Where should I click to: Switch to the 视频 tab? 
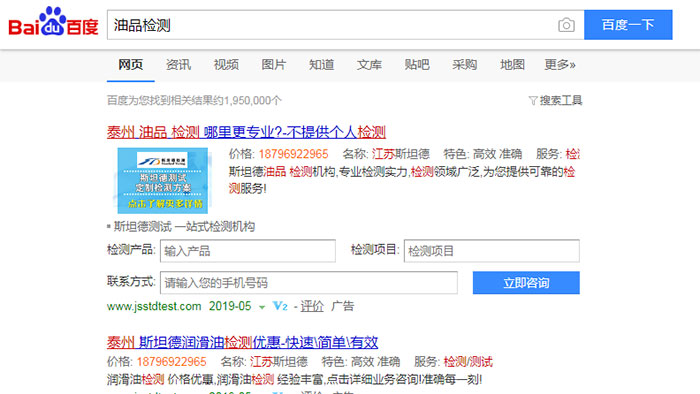tap(226, 65)
